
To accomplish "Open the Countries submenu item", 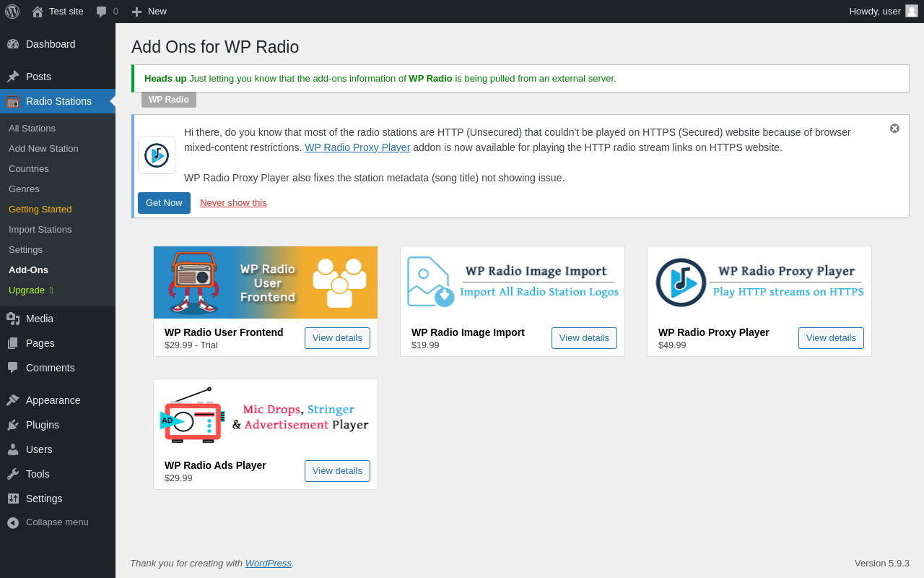I will tap(29, 169).
